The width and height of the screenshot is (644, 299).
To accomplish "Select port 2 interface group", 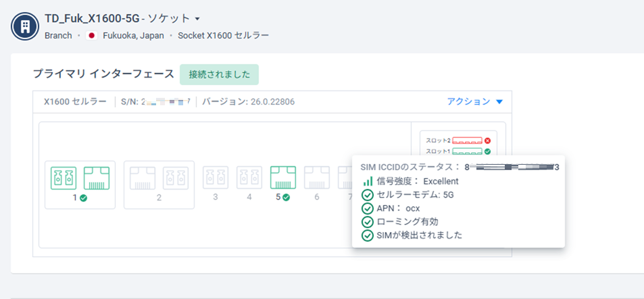I will click(x=159, y=185).
